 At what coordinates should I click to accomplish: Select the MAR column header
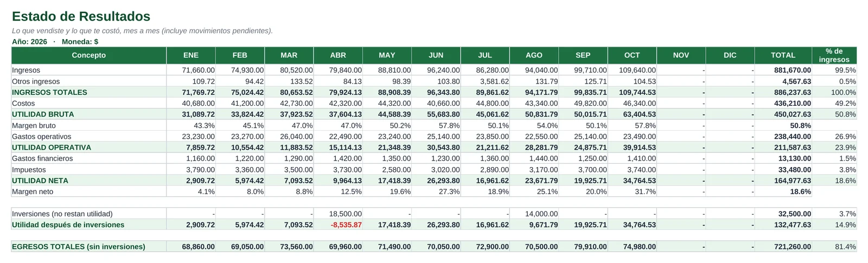click(289, 55)
